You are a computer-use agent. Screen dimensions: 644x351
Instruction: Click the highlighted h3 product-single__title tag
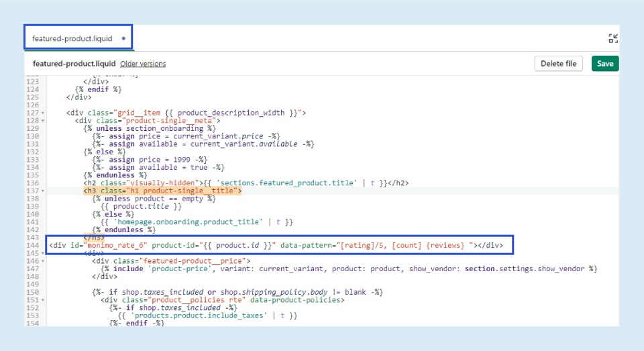click(x=162, y=191)
